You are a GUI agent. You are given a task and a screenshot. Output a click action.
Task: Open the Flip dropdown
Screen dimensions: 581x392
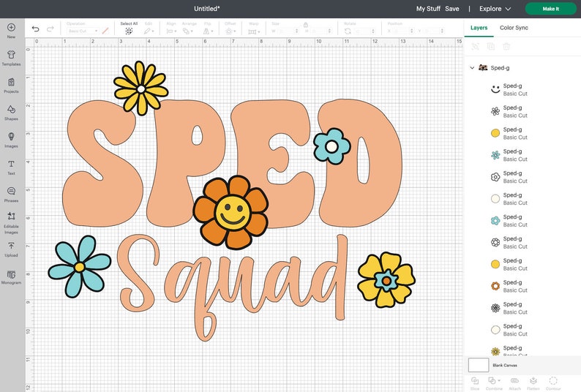pyautogui.click(x=208, y=31)
